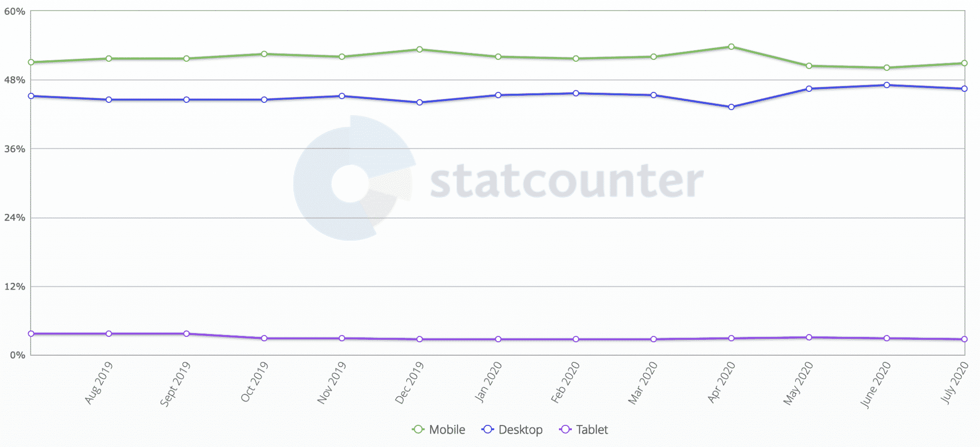Toggle the Mobile series in legend

click(438, 429)
